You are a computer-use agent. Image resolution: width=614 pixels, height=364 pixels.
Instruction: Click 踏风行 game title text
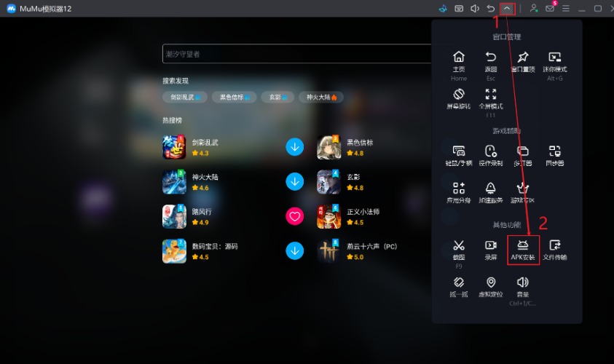coord(202,212)
